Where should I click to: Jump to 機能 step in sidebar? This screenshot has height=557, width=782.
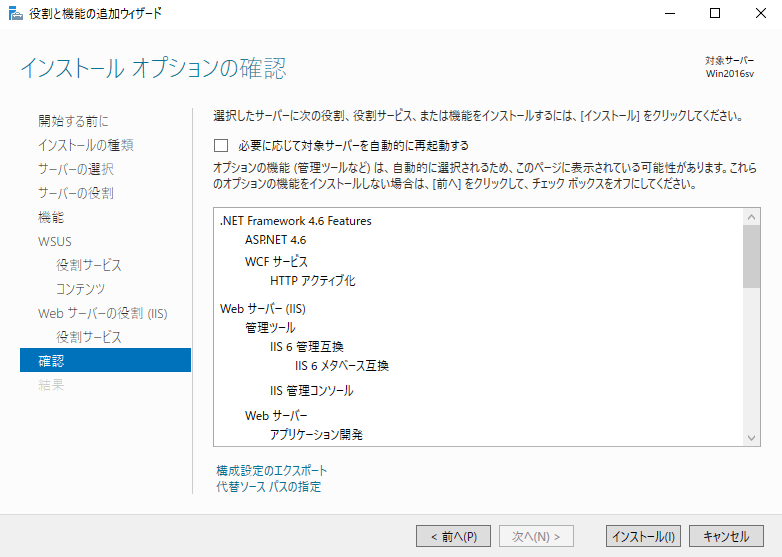click(x=51, y=217)
